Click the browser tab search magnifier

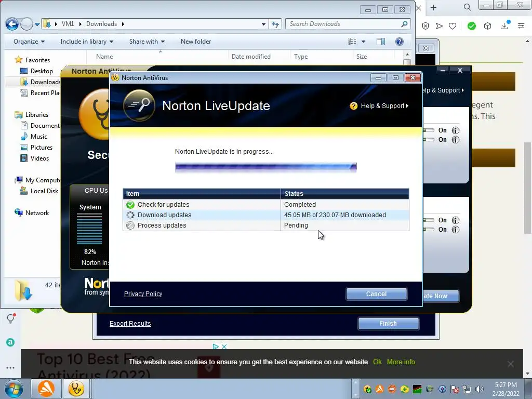467,7
